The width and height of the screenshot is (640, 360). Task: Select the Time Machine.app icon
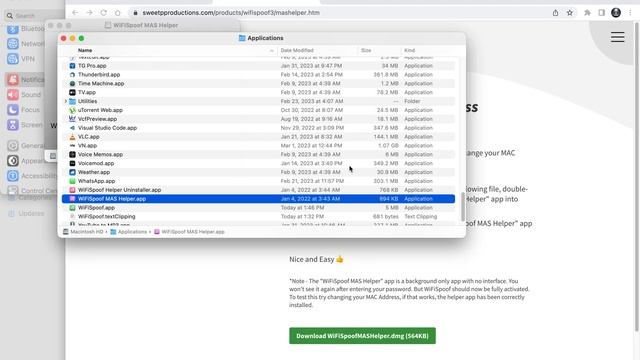point(72,83)
